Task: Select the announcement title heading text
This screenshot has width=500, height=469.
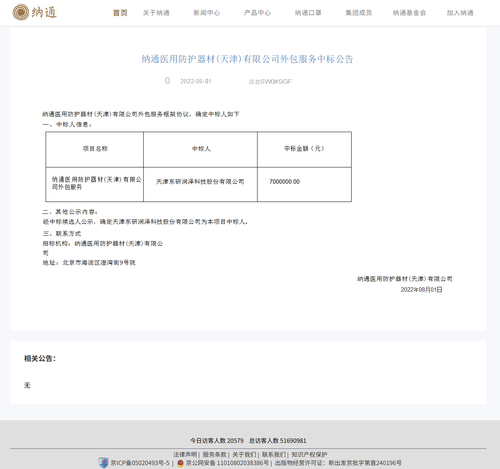Action: point(247,59)
